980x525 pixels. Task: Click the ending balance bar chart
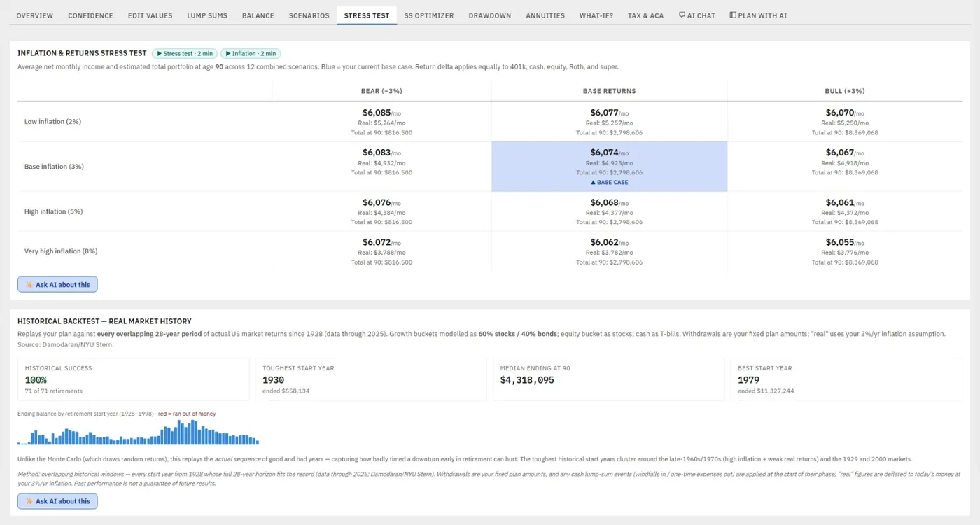[x=139, y=433]
